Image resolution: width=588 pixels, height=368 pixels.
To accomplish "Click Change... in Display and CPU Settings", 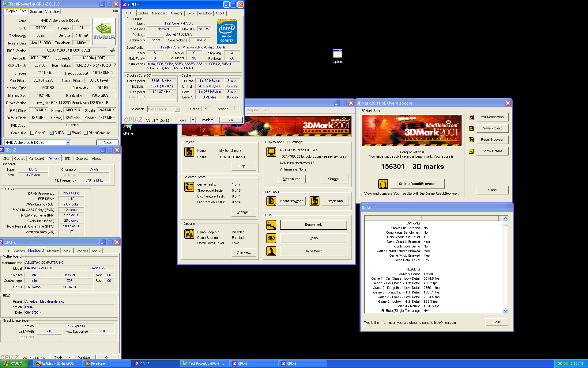I will pyautogui.click(x=335, y=179).
